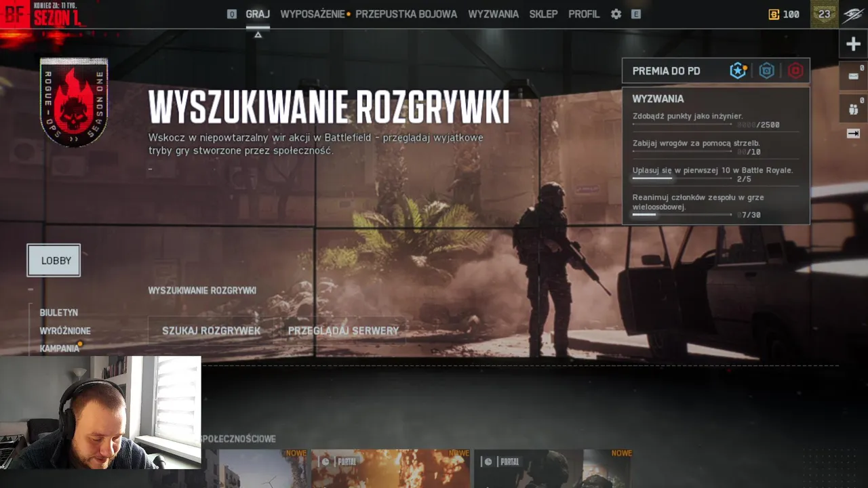868x488 pixels.
Task: Click the E key hint icon next to settings
Action: [636, 14]
